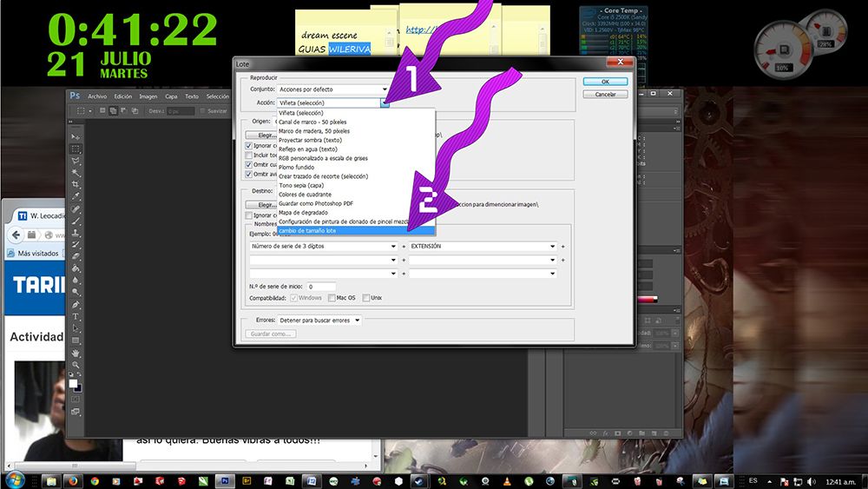Open empty second-row left naming dropdown
Viewport: 868px width, 489px height.
pyautogui.click(x=323, y=260)
